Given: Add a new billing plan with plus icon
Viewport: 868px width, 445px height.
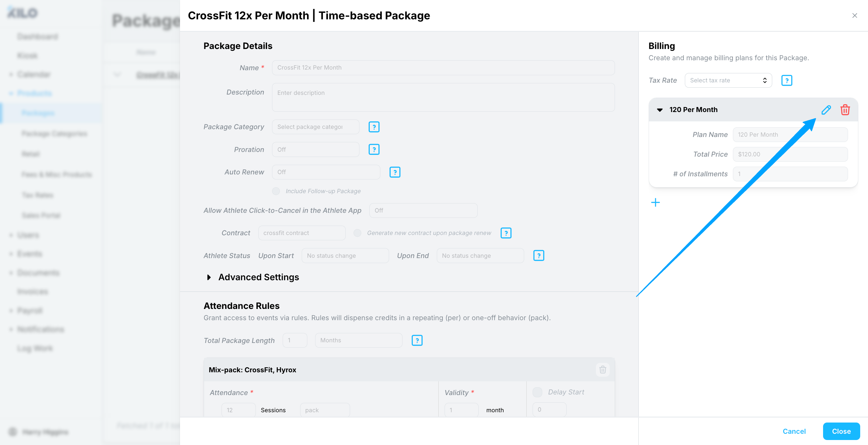Looking at the screenshot, I should 656,203.
